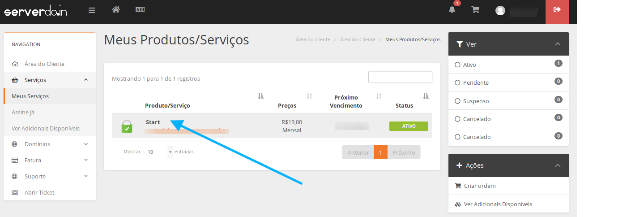644x217 pixels.
Task: Open the home icon in top bar
Action: point(116,9)
